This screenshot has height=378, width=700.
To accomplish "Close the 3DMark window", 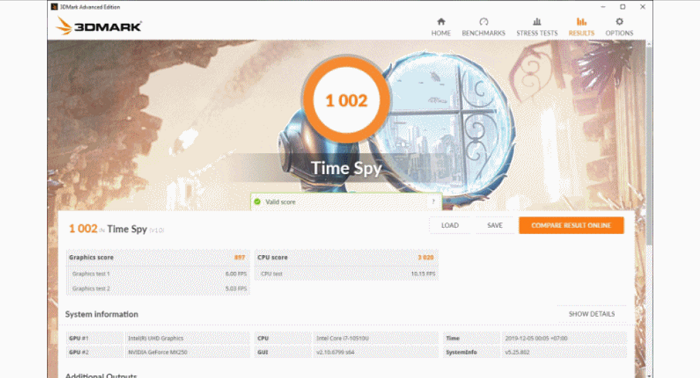I will (642, 7).
